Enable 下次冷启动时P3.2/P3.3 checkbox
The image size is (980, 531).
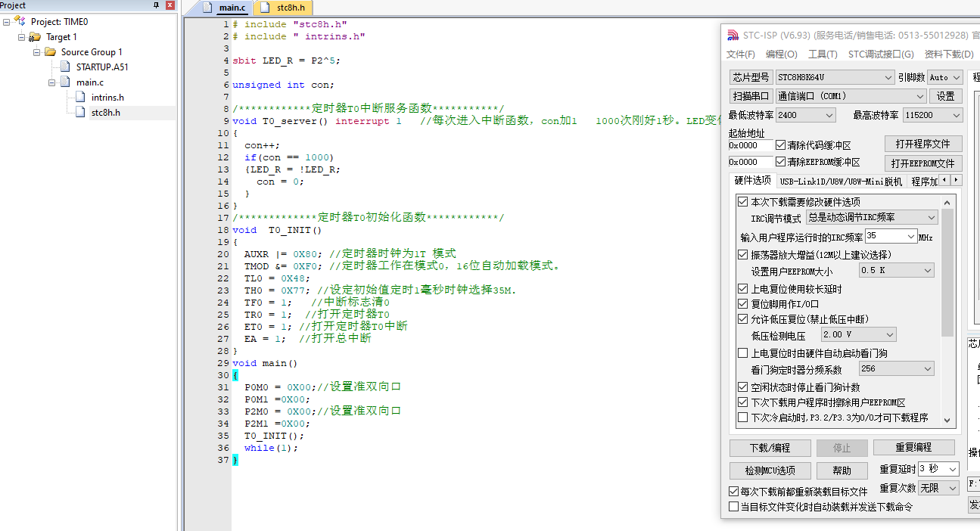(742, 418)
